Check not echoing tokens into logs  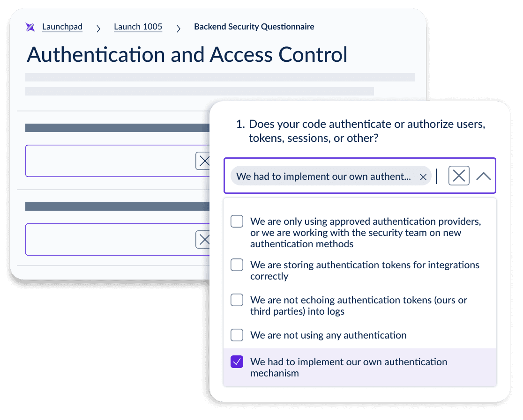point(237,300)
